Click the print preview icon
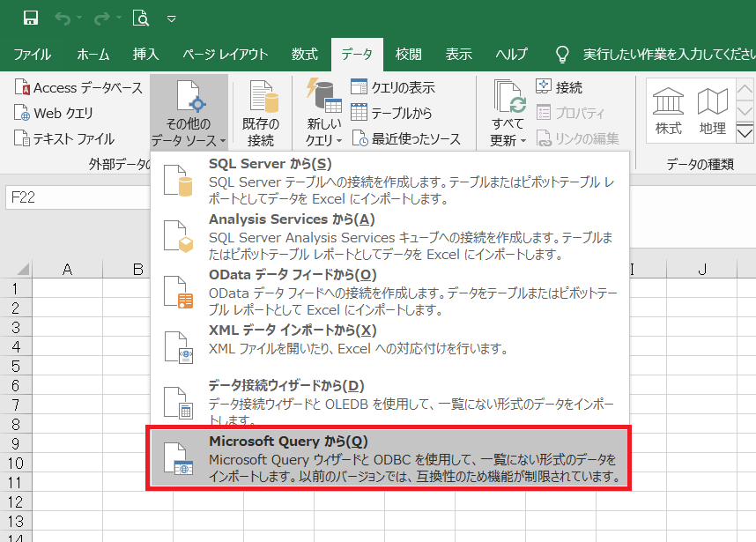Image resolution: width=756 pixels, height=542 pixels. click(140, 18)
